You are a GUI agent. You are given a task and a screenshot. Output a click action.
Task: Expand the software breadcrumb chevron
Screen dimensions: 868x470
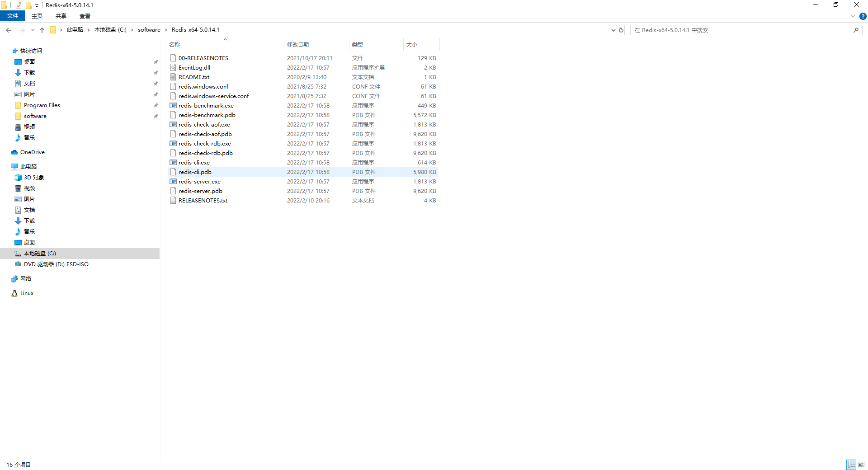166,30
